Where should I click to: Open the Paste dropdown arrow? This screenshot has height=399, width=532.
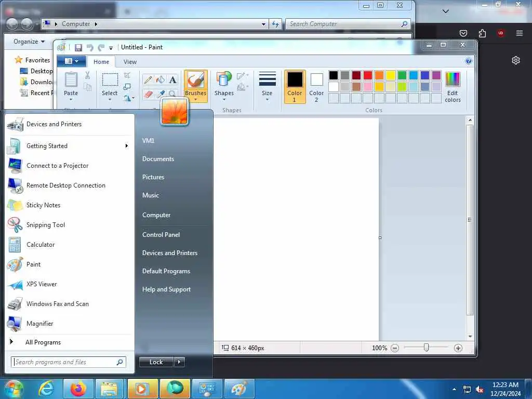click(x=71, y=100)
